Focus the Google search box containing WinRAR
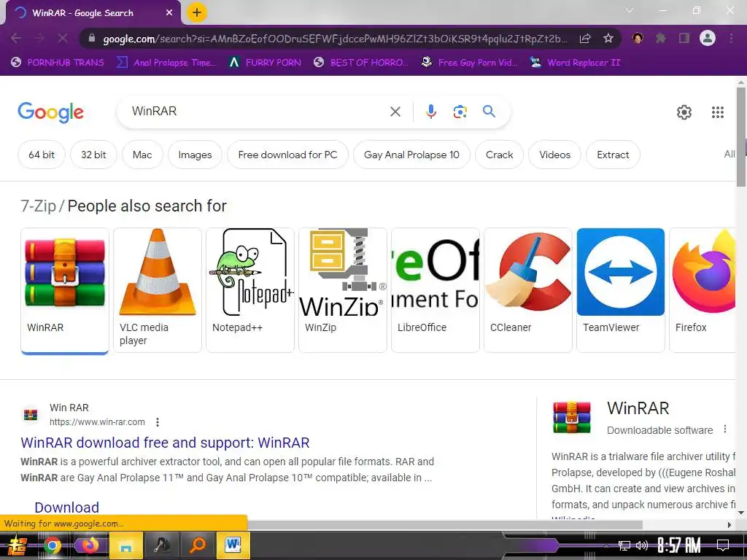This screenshot has width=747, height=560. tap(258, 112)
